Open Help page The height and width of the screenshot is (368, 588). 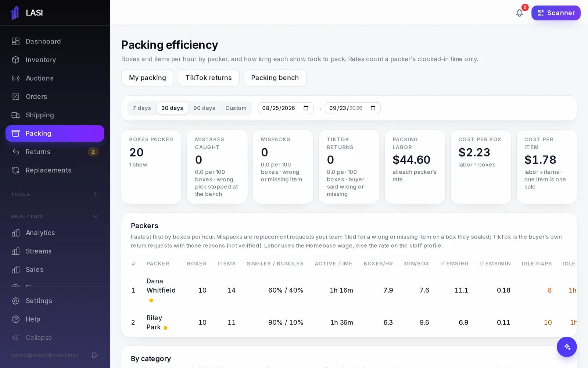pyautogui.click(x=55, y=319)
